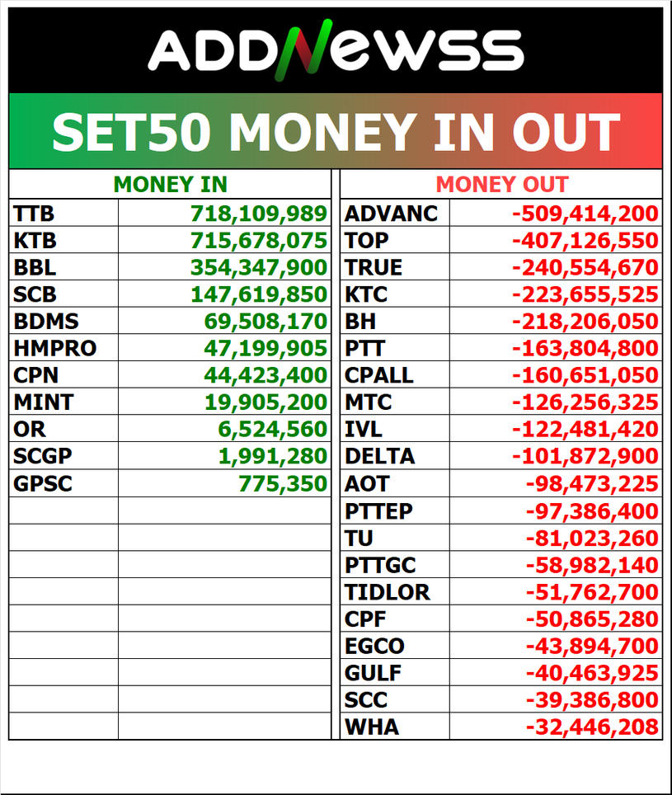Click WHA's value -32,446,208
The height and width of the screenshot is (795, 672).
click(592, 727)
